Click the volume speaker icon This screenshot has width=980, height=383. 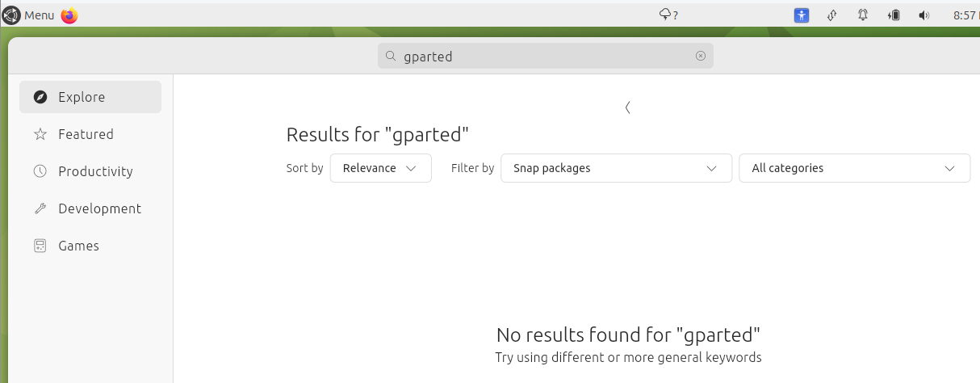(x=923, y=15)
